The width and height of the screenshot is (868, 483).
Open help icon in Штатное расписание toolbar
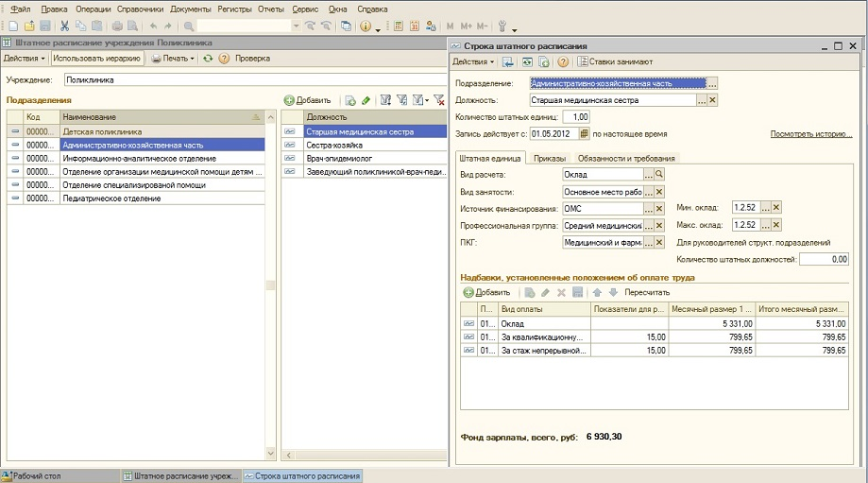[x=224, y=59]
